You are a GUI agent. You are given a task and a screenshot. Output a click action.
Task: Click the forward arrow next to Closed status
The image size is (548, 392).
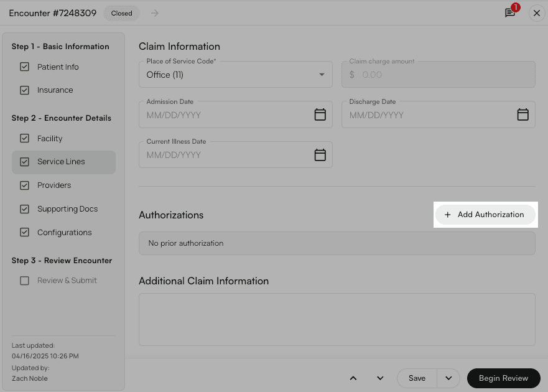tap(155, 13)
